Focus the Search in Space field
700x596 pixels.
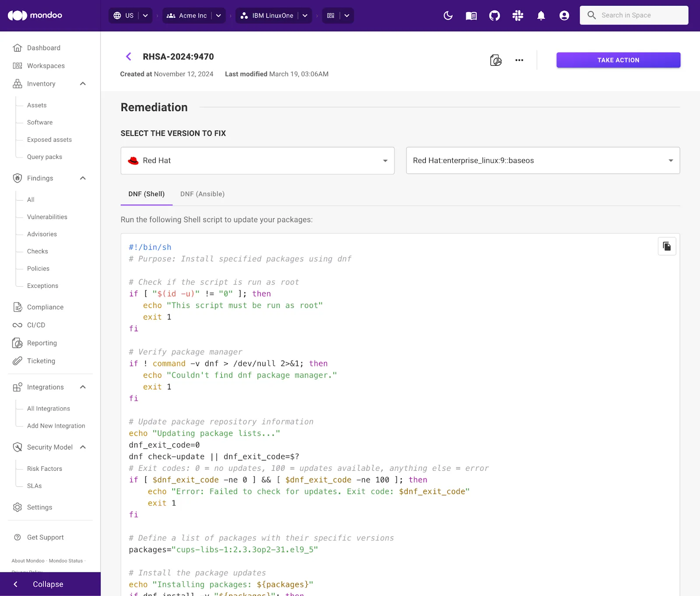[634, 15]
